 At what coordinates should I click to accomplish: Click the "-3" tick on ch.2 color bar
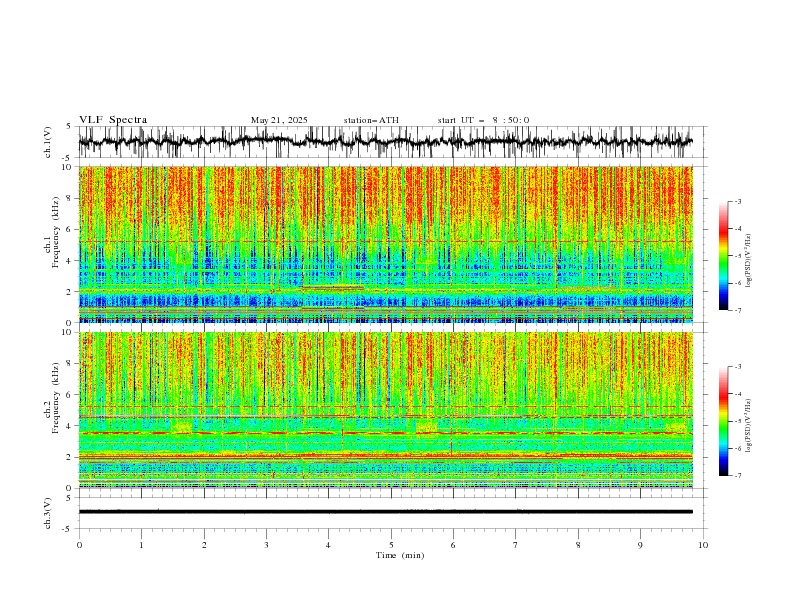click(x=738, y=367)
